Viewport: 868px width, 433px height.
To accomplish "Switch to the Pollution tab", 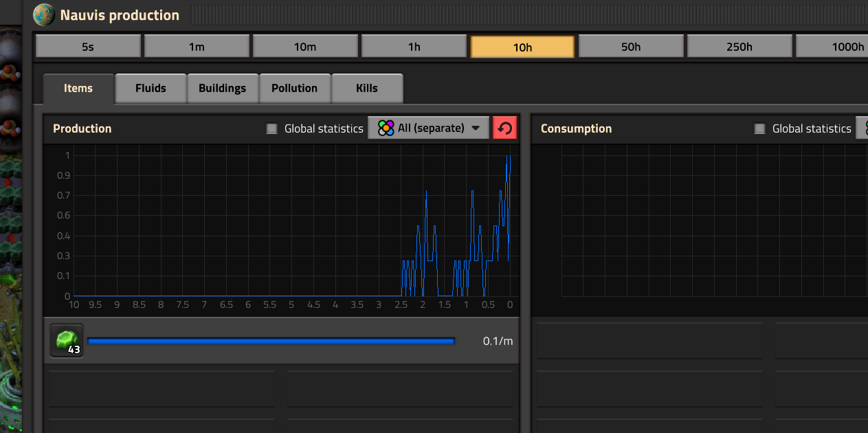I will [294, 88].
